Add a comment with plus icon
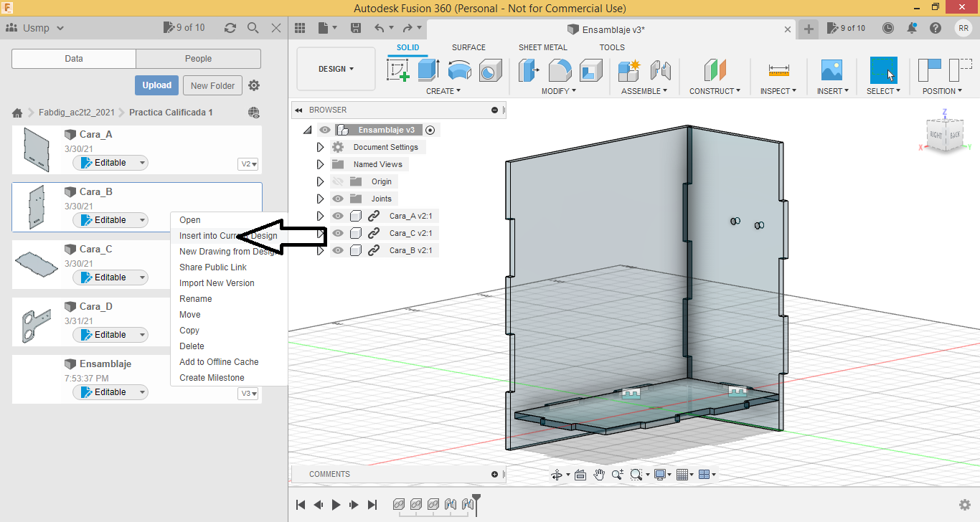 coord(494,474)
